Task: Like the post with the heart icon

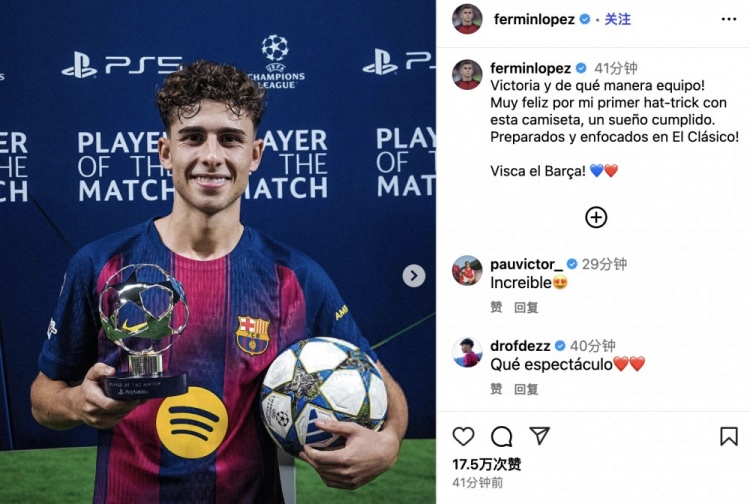Action: pyautogui.click(x=463, y=436)
